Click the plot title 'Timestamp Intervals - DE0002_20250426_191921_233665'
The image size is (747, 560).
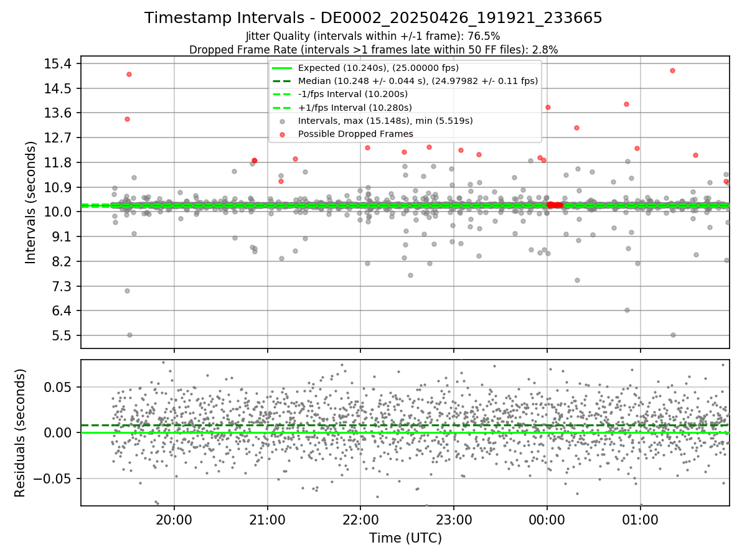pyautogui.click(x=374, y=18)
